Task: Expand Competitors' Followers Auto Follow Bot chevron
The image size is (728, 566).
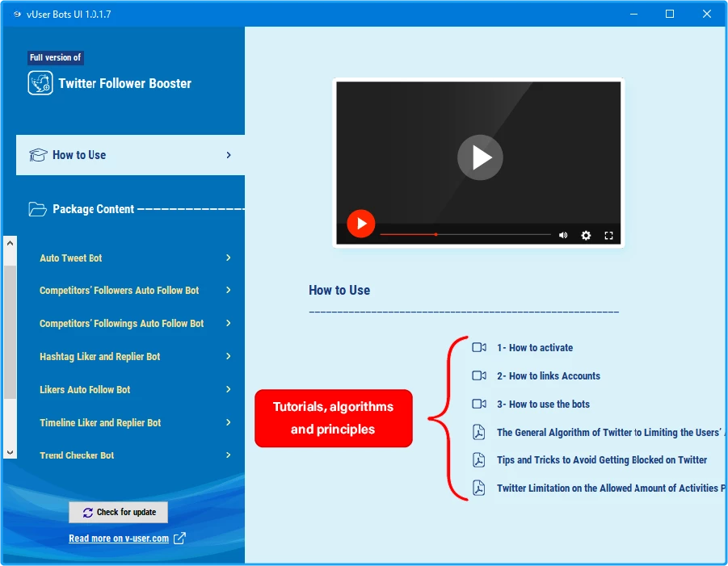Action: point(229,290)
